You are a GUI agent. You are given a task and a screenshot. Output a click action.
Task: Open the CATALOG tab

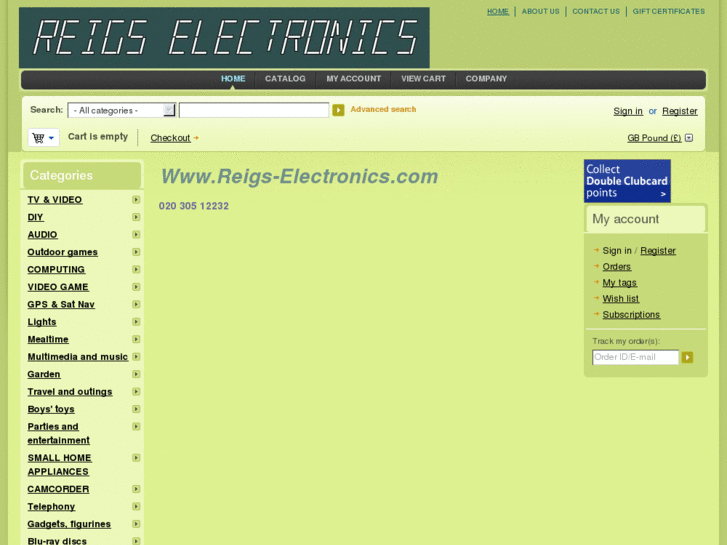coord(285,79)
